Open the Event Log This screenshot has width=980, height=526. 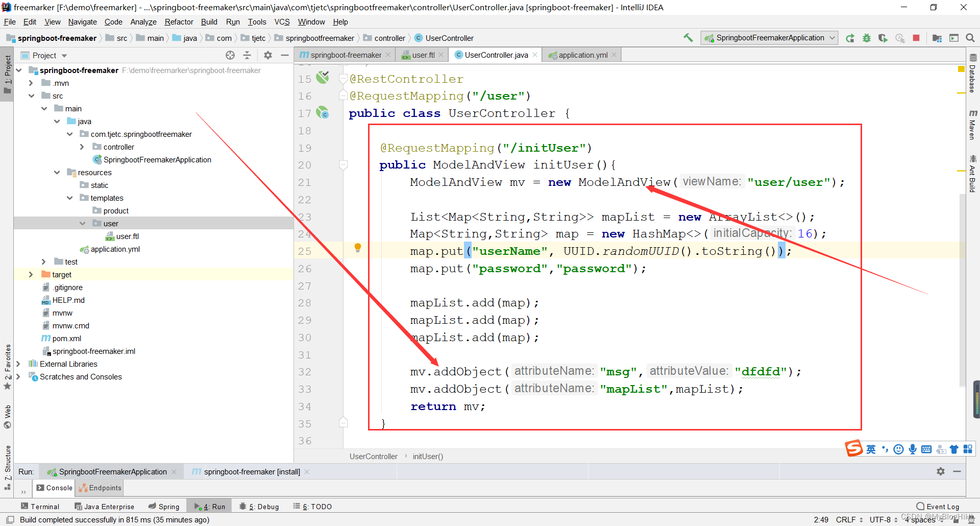pyautogui.click(x=938, y=507)
